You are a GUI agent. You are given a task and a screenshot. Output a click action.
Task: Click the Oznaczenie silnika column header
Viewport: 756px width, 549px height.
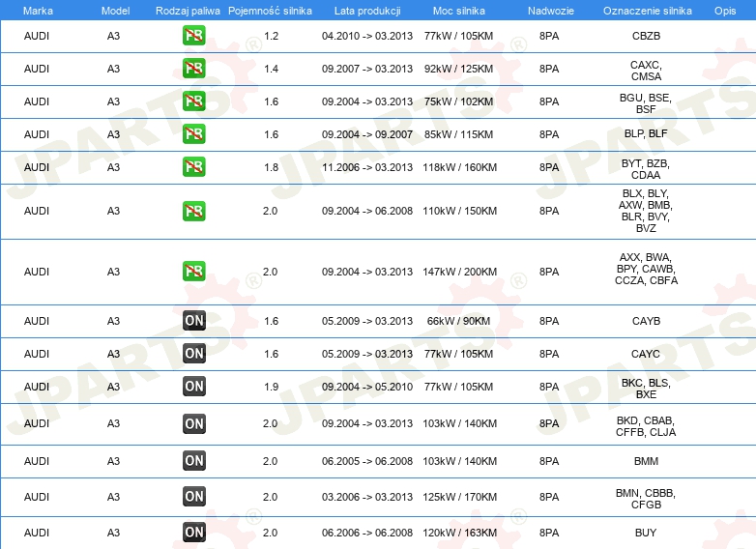pyautogui.click(x=648, y=11)
